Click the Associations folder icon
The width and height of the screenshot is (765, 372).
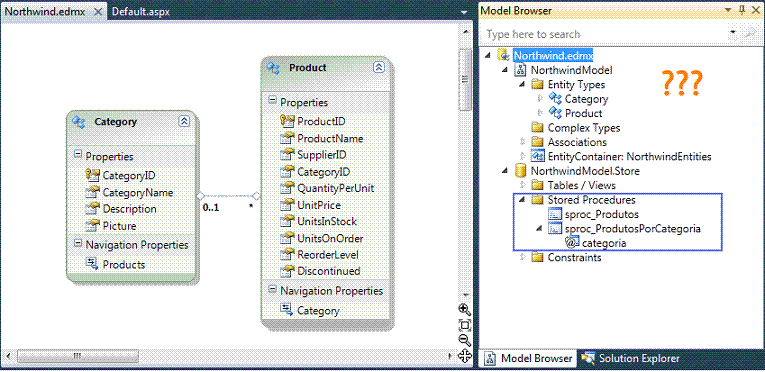[537, 142]
